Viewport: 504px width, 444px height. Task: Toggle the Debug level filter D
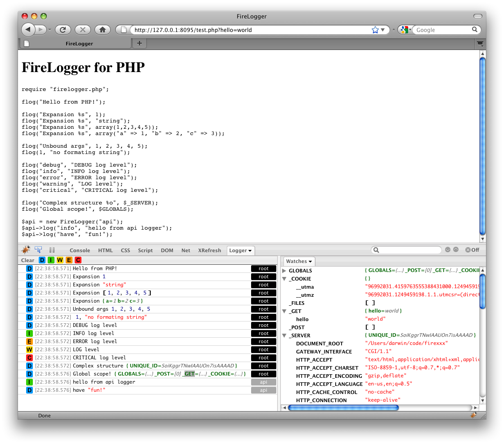pyautogui.click(x=42, y=260)
